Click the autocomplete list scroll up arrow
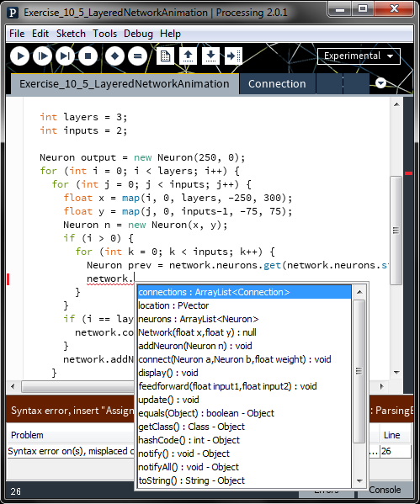The image size is (420, 504). click(x=359, y=292)
